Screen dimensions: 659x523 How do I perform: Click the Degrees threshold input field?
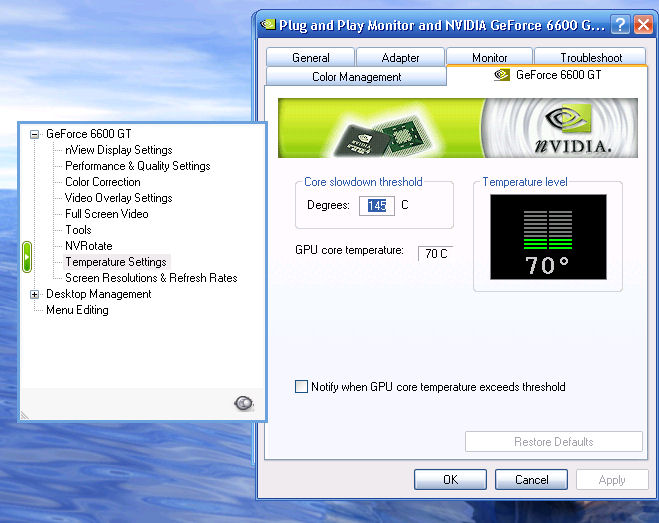point(377,206)
